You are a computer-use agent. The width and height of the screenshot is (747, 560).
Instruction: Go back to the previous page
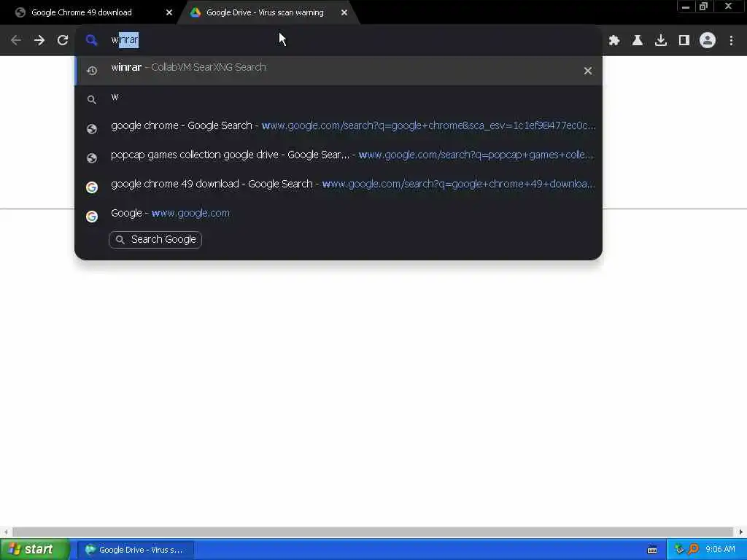pos(16,41)
